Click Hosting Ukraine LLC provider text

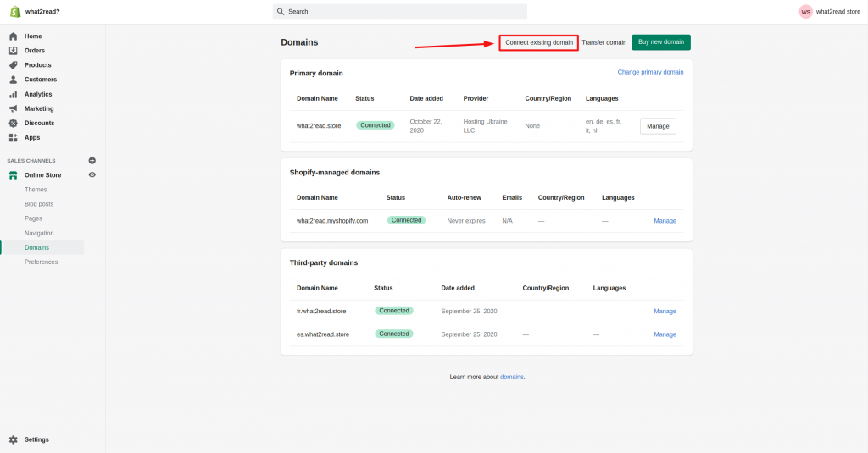pos(485,126)
